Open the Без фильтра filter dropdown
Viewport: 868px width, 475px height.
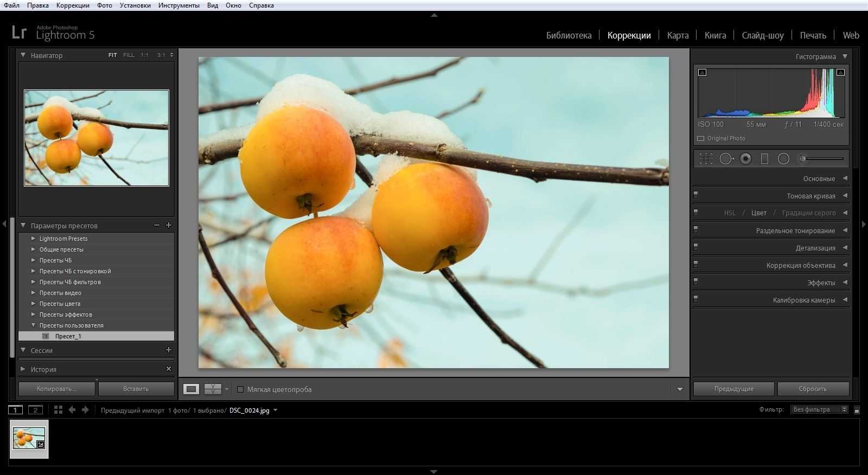(x=819, y=409)
